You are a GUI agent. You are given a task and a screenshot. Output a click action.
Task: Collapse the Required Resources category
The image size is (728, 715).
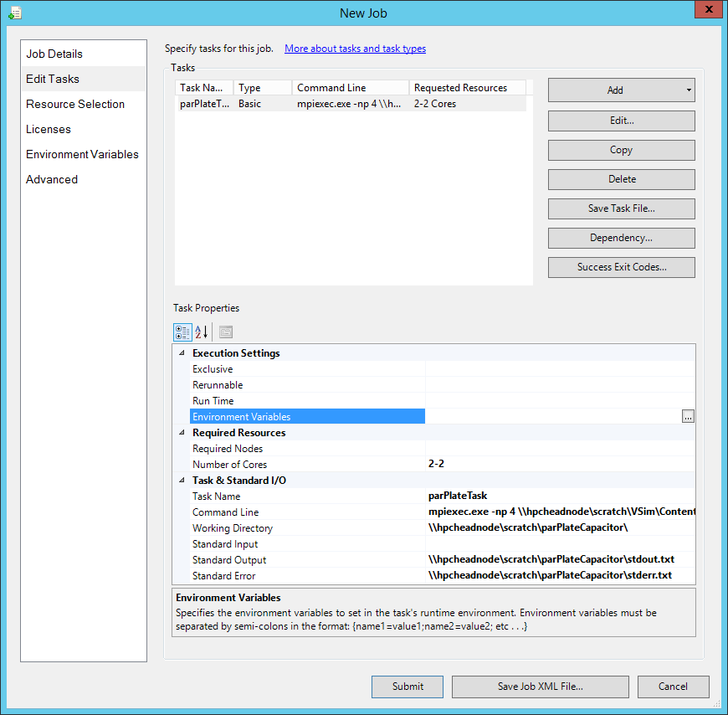tap(182, 433)
